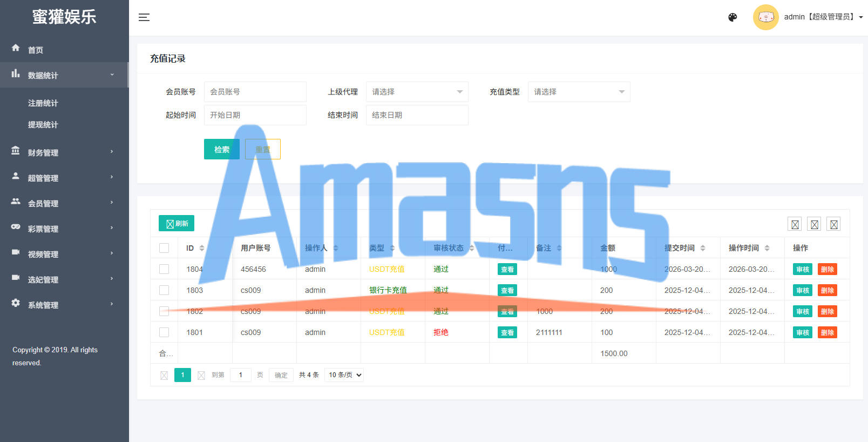Click the 超管管理 person icon
868x442 pixels.
tap(16, 176)
